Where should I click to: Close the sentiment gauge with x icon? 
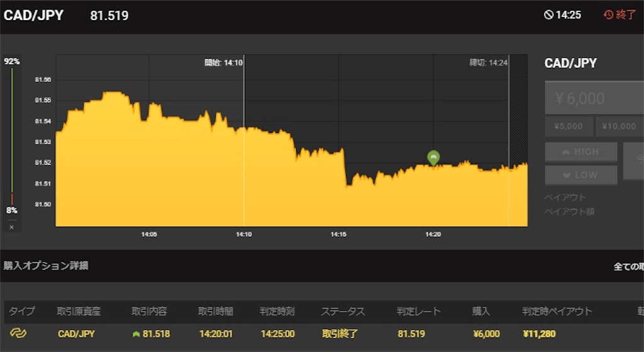[11, 227]
